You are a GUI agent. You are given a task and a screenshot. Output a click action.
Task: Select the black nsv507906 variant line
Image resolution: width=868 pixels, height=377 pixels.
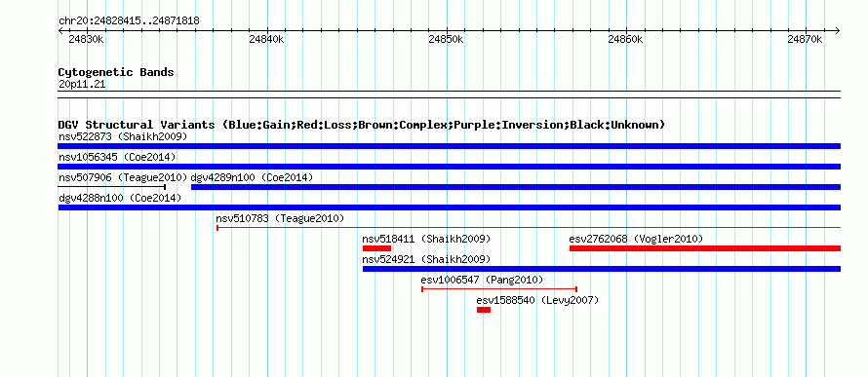[x=112, y=187]
